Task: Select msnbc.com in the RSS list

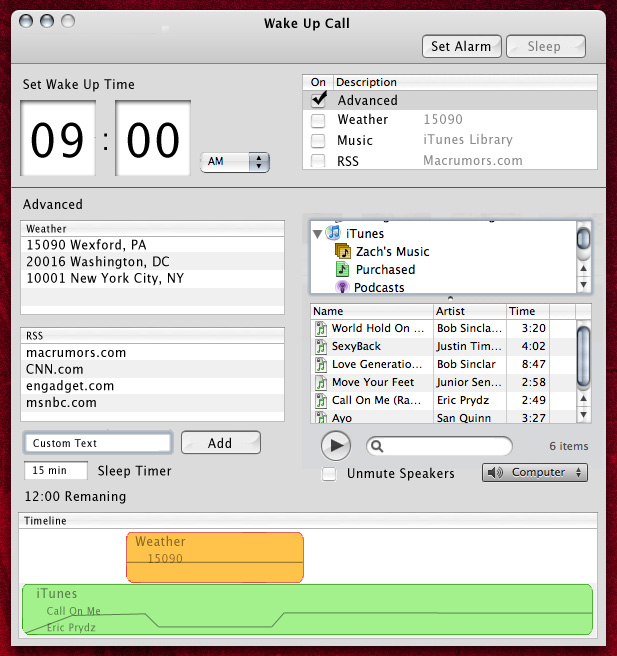Action: [152, 402]
